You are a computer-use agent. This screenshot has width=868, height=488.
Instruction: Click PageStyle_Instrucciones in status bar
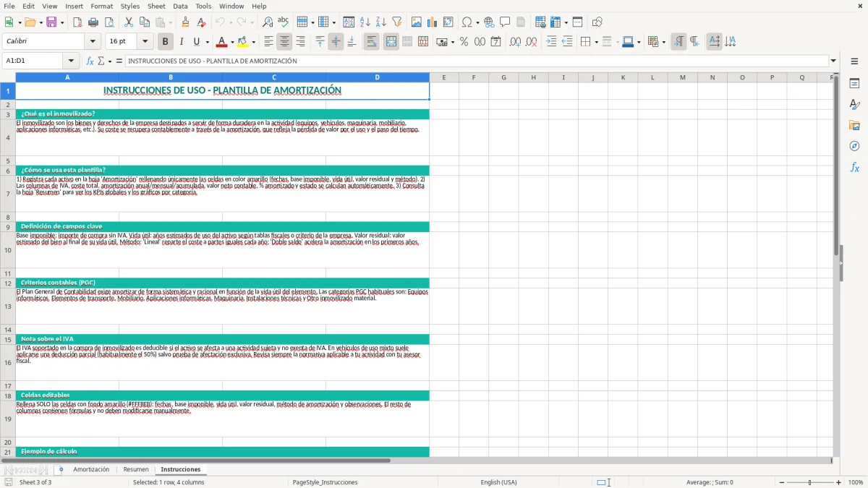click(x=325, y=482)
